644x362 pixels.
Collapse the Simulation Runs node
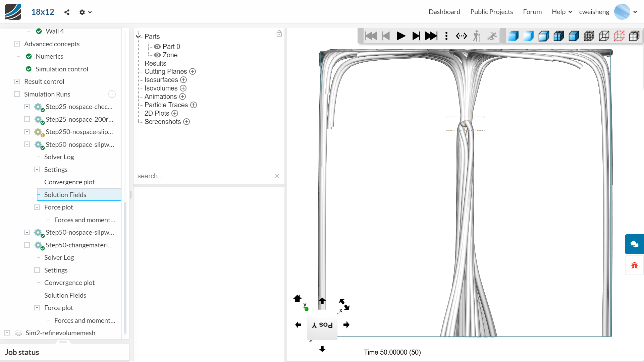pyautogui.click(x=17, y=94)
